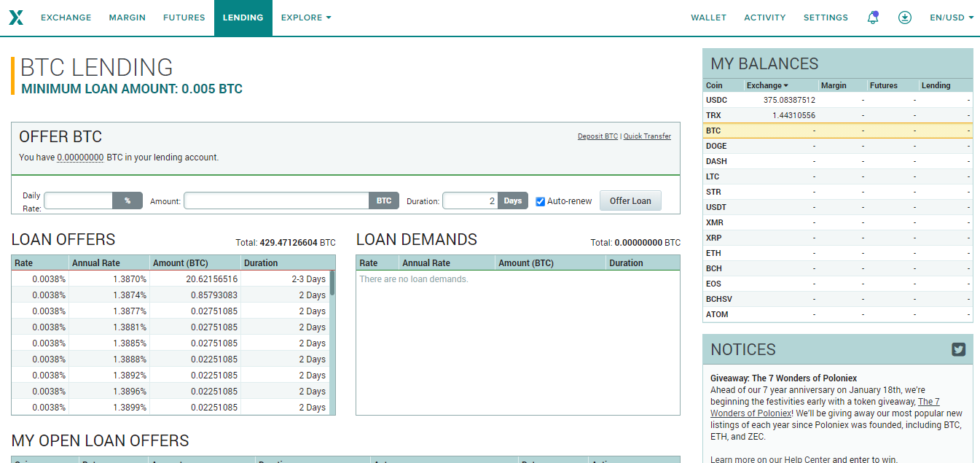Image resolution: width=980 pixels, height=463 pixels.
Task: Open The 7 Wonders of Poloniex link
Action: 825,407
